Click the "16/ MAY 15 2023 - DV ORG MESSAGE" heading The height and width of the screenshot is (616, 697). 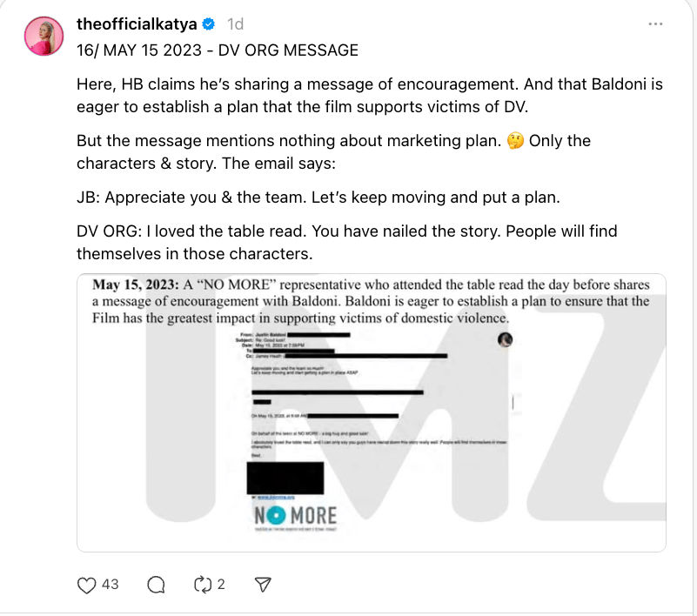pyautogui.click(x=217, y=50)
